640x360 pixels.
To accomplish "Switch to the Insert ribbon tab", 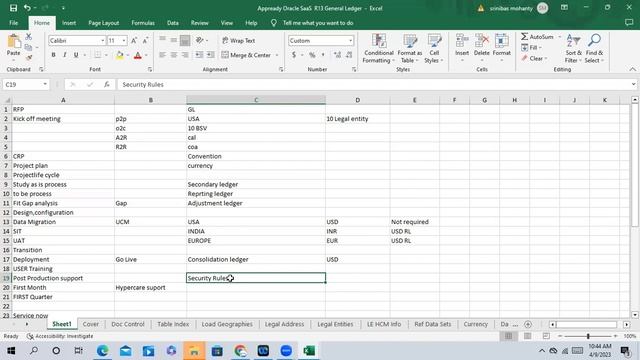I will [69, 23].
